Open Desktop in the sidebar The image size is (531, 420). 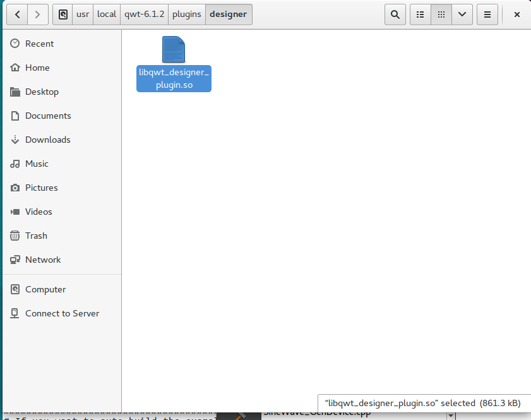tap(62, 92)
